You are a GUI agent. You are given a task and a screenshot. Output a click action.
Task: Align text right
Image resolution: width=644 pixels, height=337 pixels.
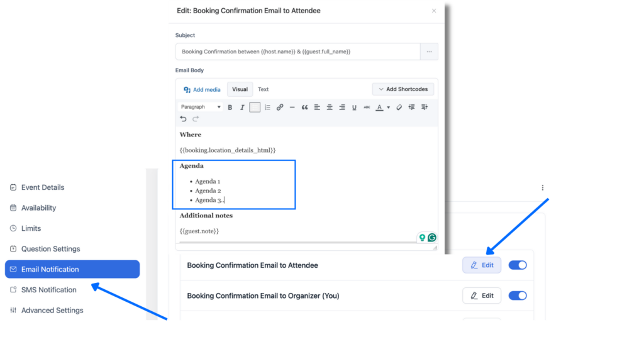[x=341, y=107]
